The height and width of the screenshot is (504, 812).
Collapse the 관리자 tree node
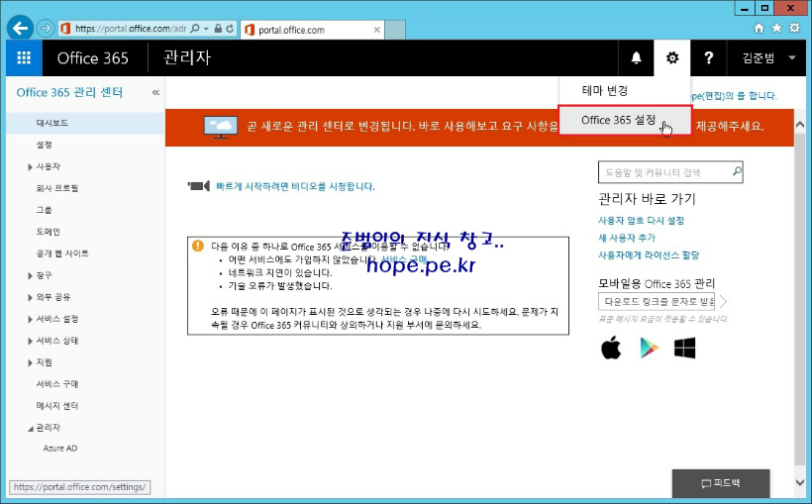(30, 428)
